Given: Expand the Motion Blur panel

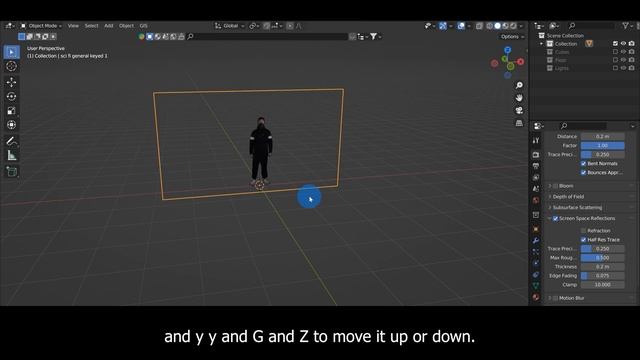Looking at the screenshot, I should coord(550,298).
